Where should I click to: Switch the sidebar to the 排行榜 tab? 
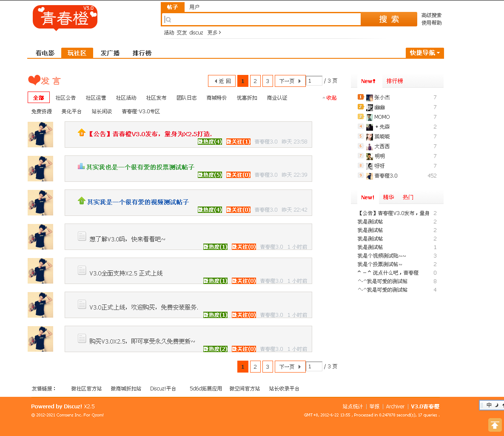(x=394, y=81)
